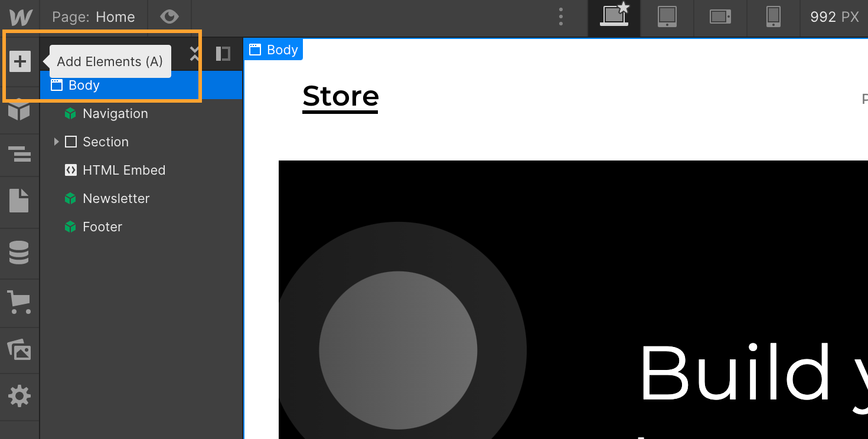Open the project Settings gear

(19, 396)
